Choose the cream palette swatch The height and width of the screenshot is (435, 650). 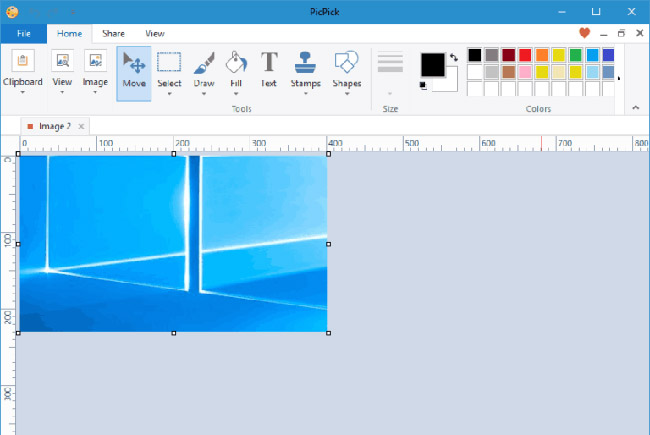pos(559,72)
